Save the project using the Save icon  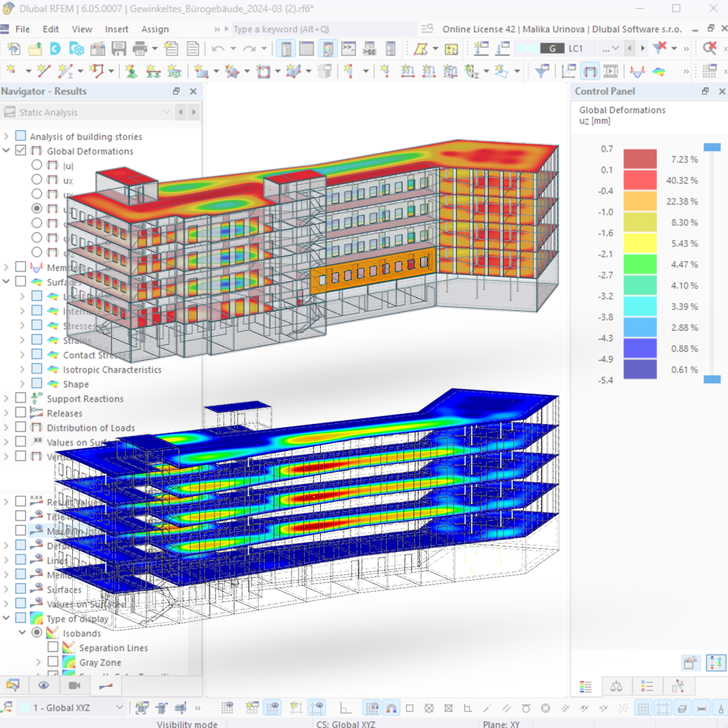coord(118,48)
